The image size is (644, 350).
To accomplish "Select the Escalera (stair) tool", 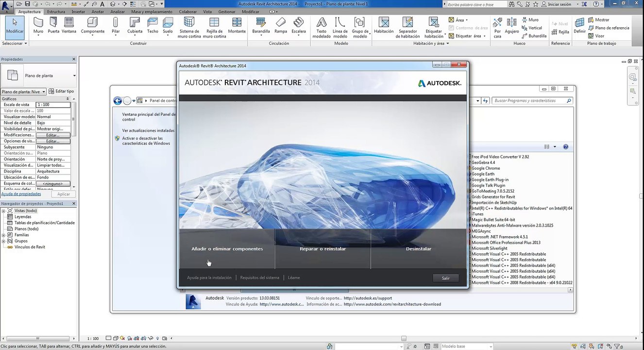I will point(299,26).
